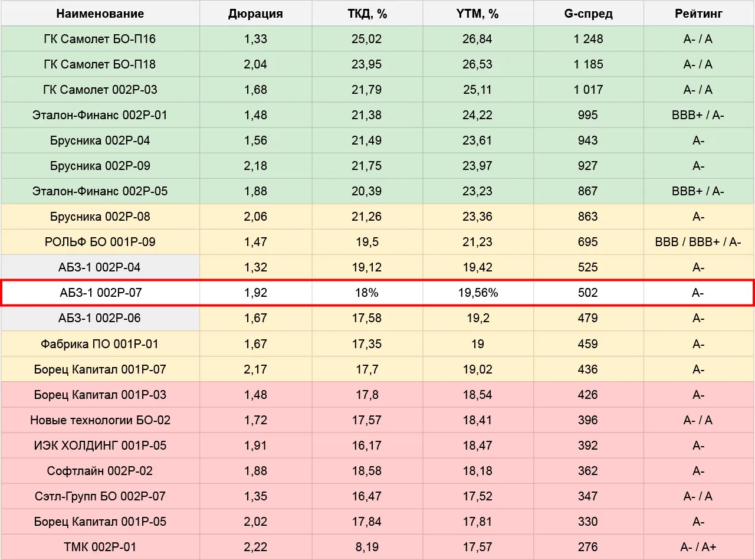This screenshot has width=755, height=560.
Task: Select the highlighted ТКД value 18%
Action: (x=367, y=293)
